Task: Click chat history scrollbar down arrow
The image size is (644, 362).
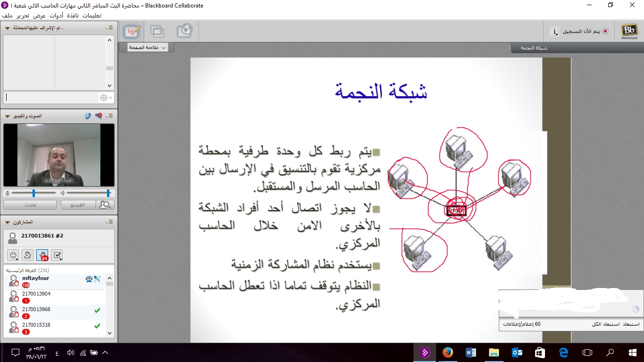Action: coord(110,86)
